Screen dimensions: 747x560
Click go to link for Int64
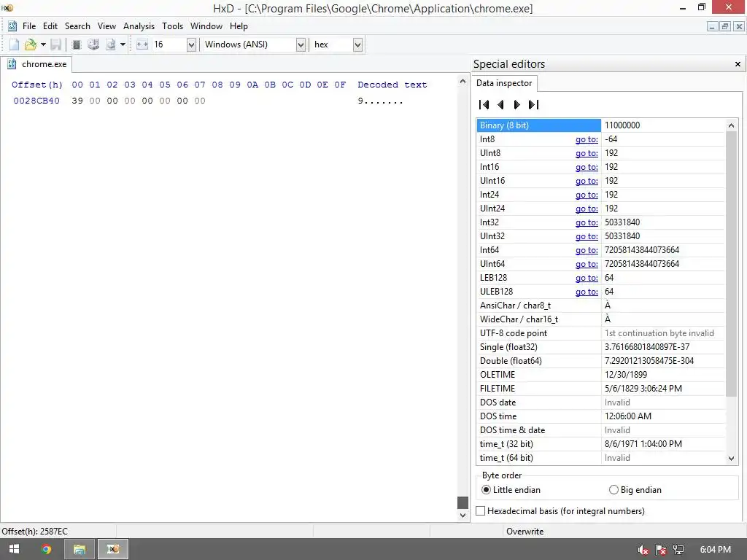pos(587,250)
